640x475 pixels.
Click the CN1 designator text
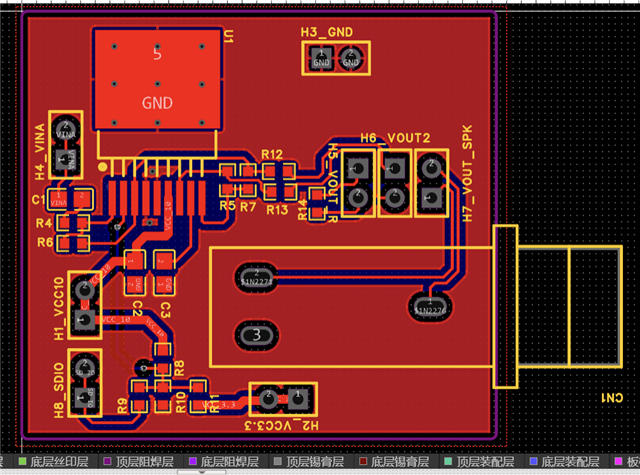click(612, 398)
